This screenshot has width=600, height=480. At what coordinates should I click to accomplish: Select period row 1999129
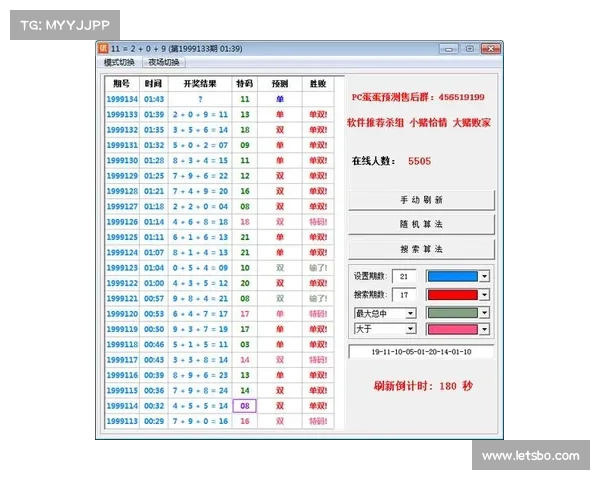click(219, 176)
